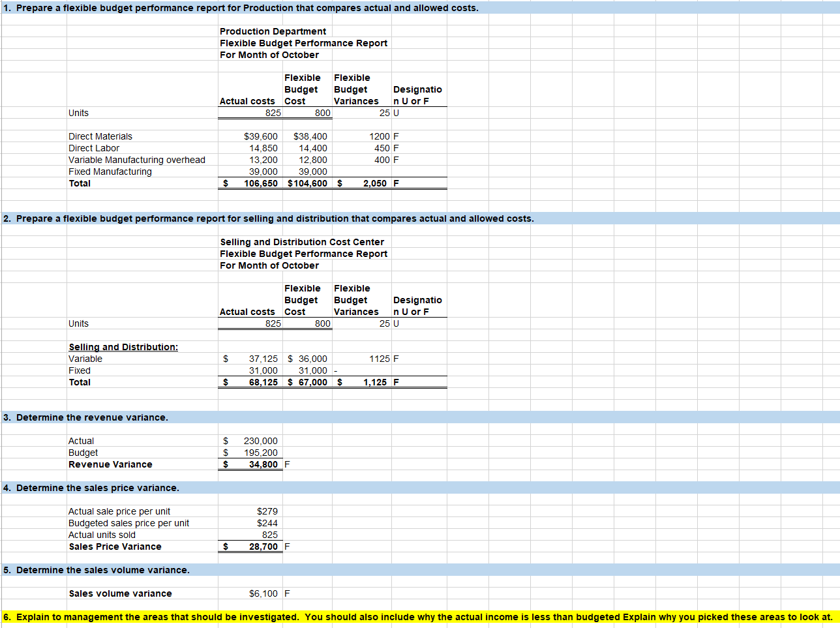Click heading '4. Determine the sales price variance.'

[91, 488]
